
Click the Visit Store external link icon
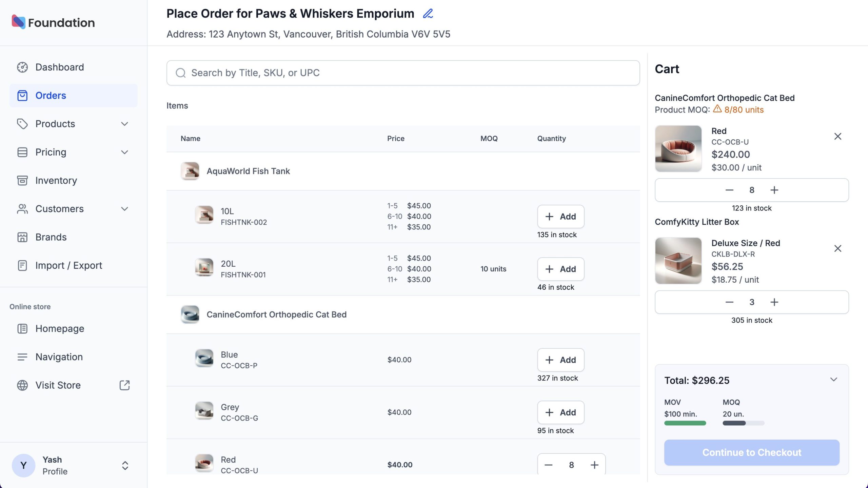coord(124,385)
